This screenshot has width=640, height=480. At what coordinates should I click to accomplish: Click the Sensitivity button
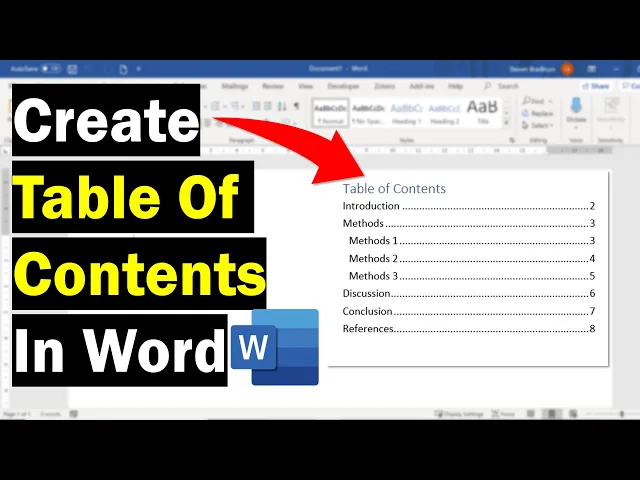(x=611, y=112)
